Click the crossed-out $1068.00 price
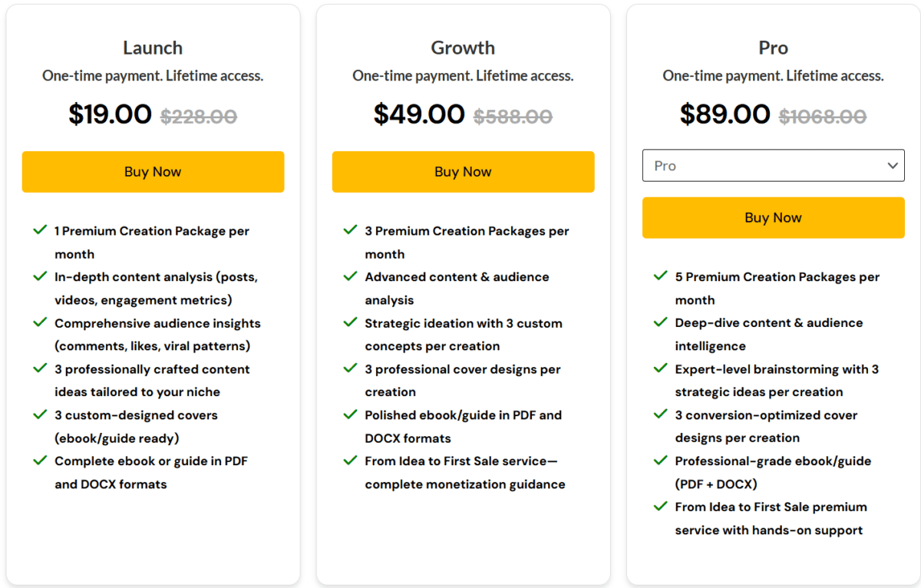This screenshot has height=588, width=921. [x=823, y=117]
